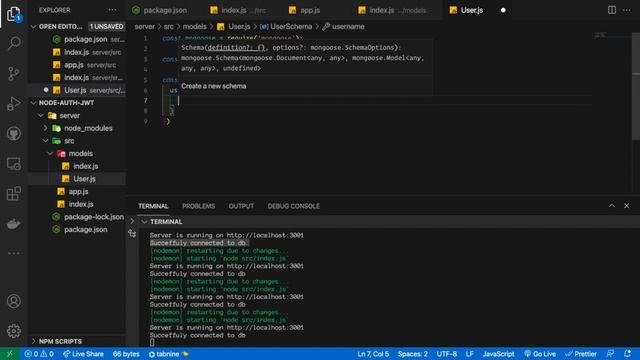Click Prettier status bar item
This screenshot has width=640, height=360.
coord(581,354)
